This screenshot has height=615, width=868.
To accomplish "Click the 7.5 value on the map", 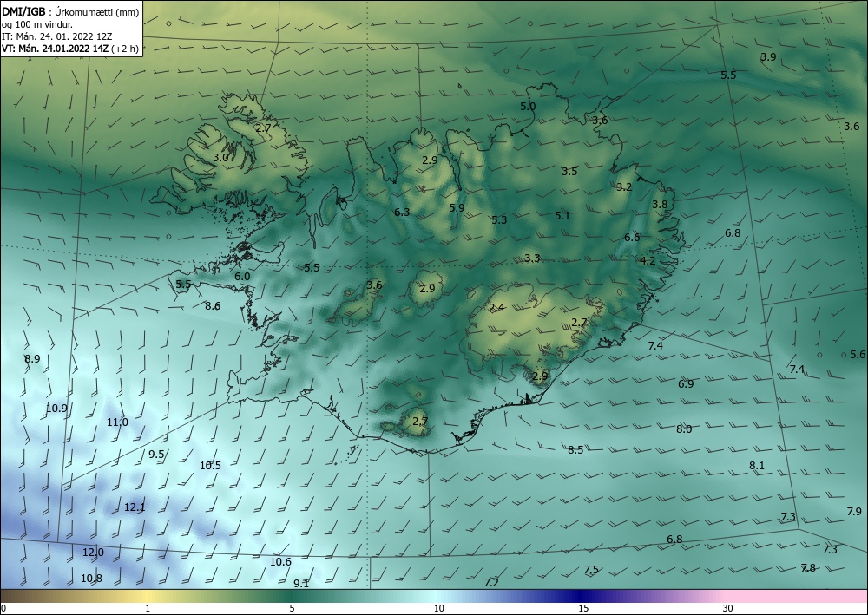I will point(591,570).
